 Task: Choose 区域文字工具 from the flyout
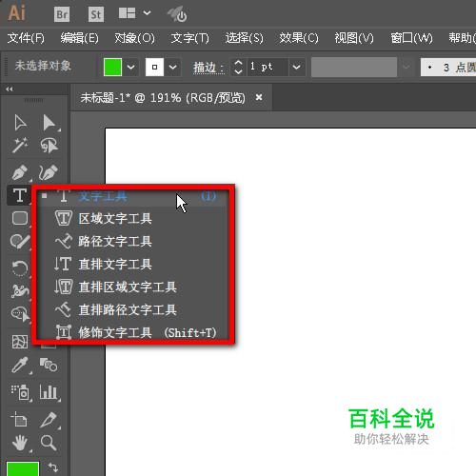tap(131, 219)
